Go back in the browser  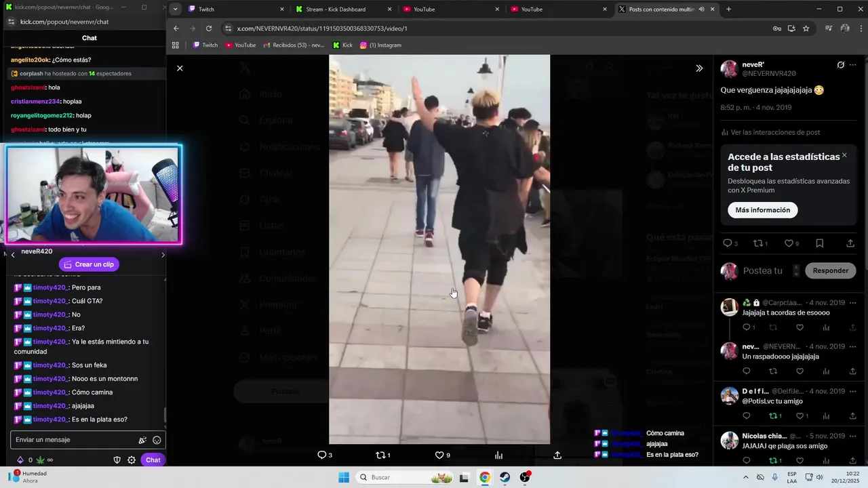[x=176, y=28]
